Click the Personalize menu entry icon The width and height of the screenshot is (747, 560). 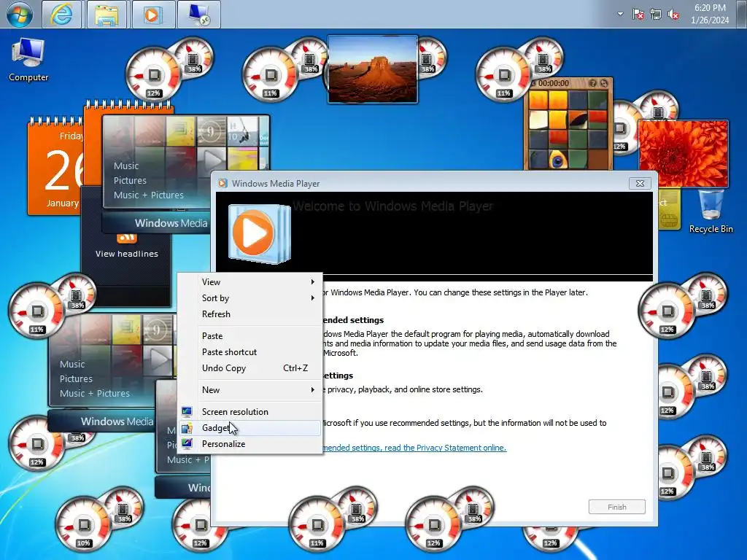pyautogui.click(x=187, y=444)
